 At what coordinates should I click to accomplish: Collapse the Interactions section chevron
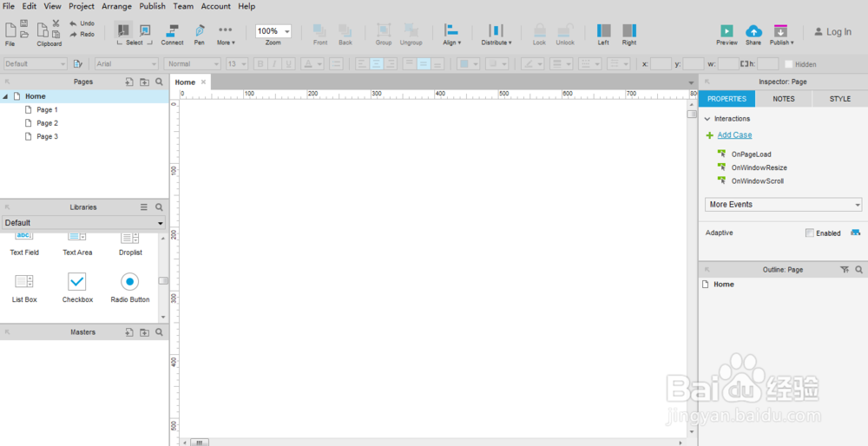(x=707, y=119)
